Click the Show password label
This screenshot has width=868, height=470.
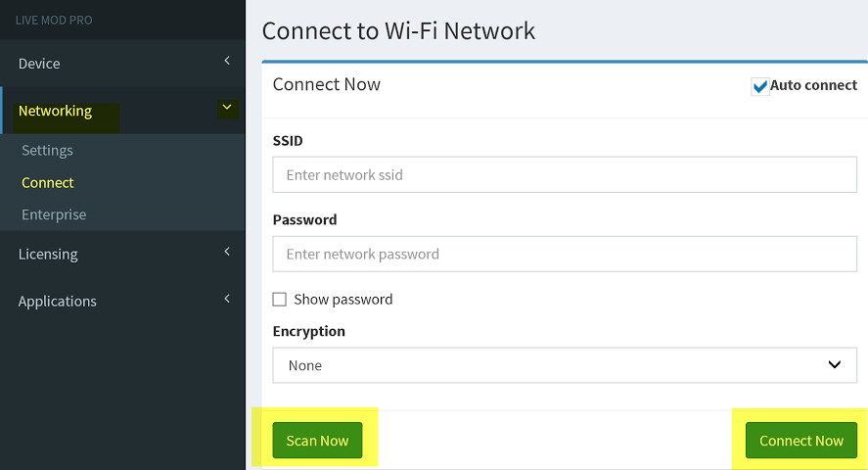pyautogui.click(x=343, y=300)
